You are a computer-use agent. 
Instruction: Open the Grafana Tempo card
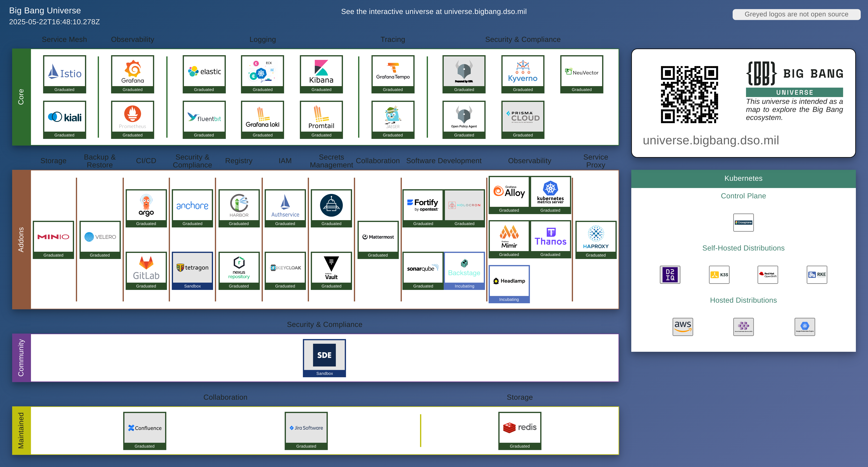[393, 74]
